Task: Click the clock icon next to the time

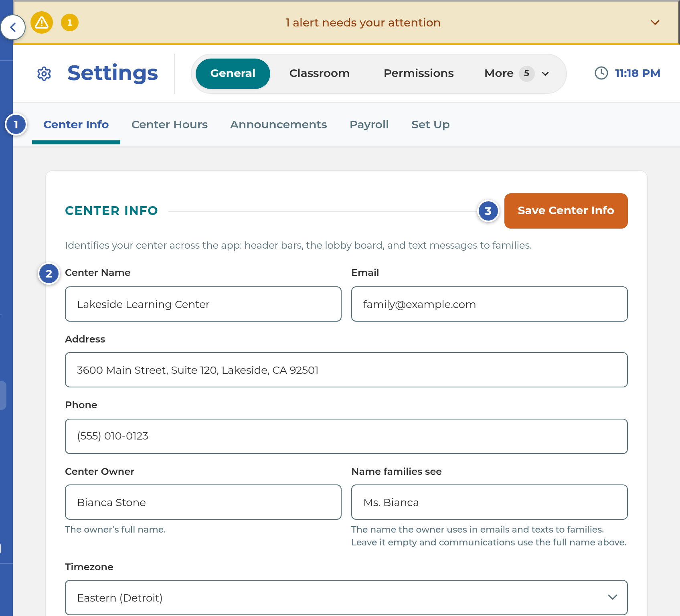Action: 601,73
